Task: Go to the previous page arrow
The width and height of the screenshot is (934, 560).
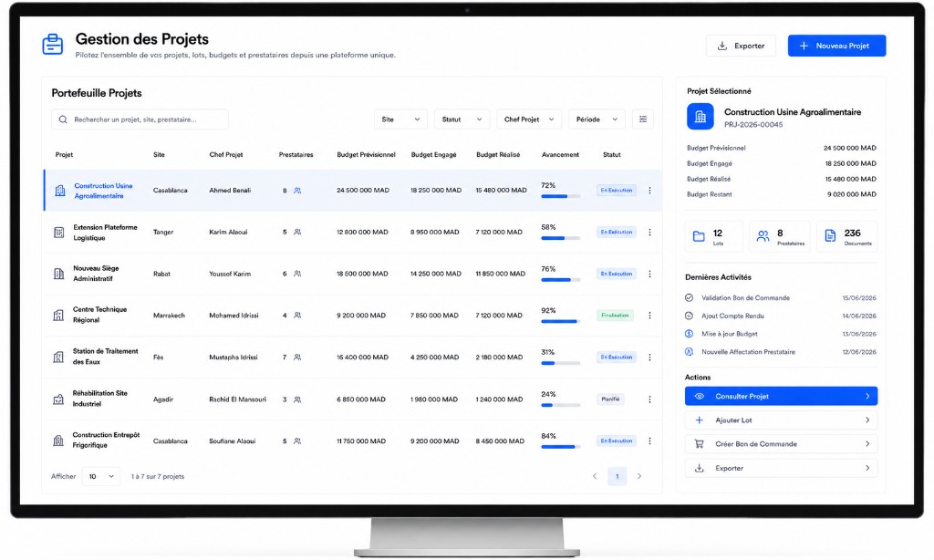Action: (595, 477)
